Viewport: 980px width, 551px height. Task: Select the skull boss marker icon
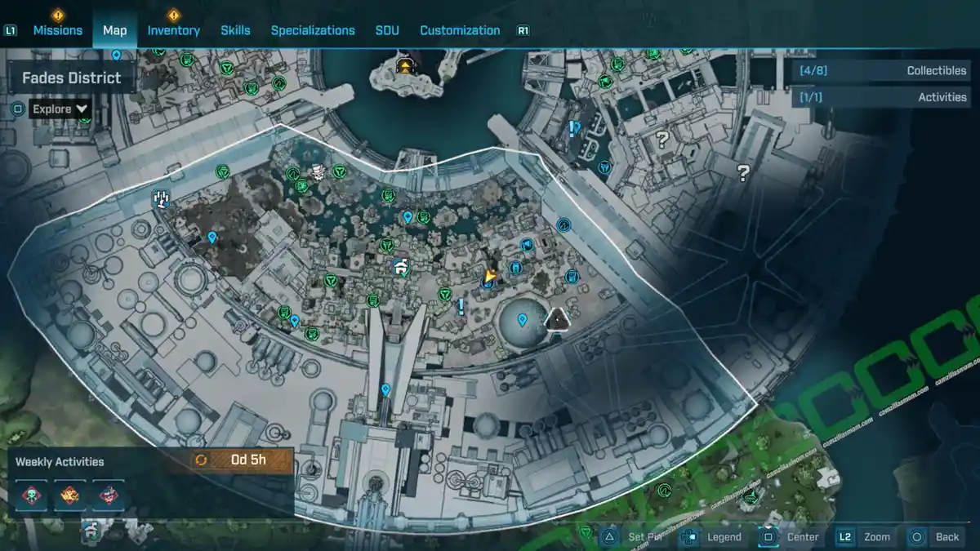point(317,171)
